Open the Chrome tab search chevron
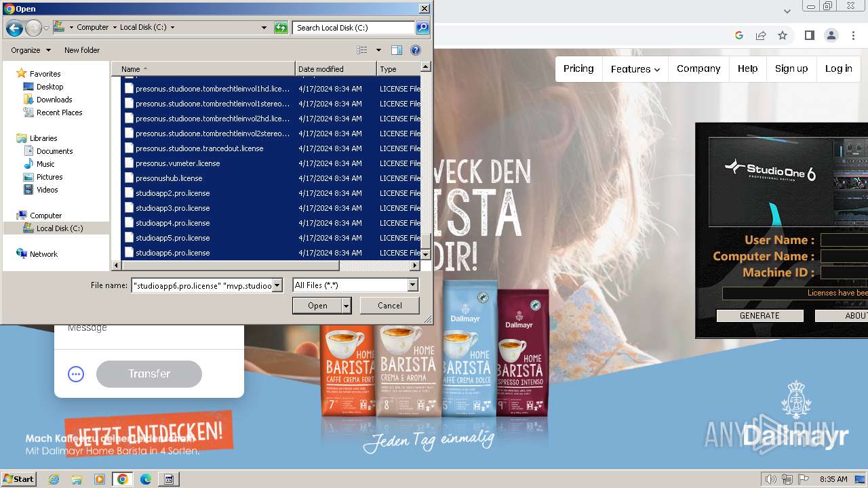 pyautogui.click(x=787, y=11)
